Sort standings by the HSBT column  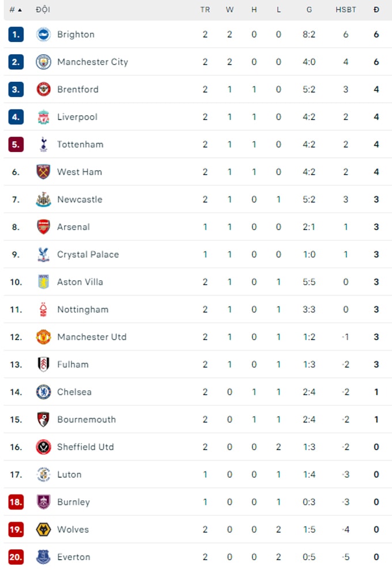pyautogui.click(x=345, y=10)
